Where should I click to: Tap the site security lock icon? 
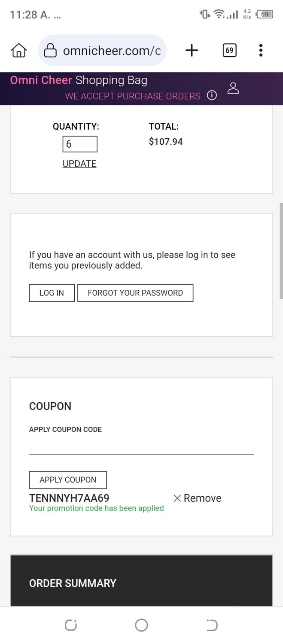[x=51, y=51]
